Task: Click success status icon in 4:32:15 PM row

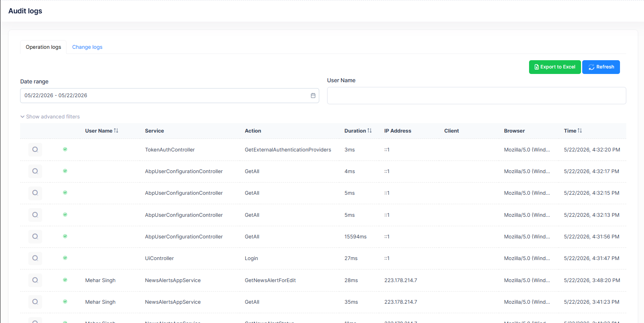Action: click(x=65, y=193)
